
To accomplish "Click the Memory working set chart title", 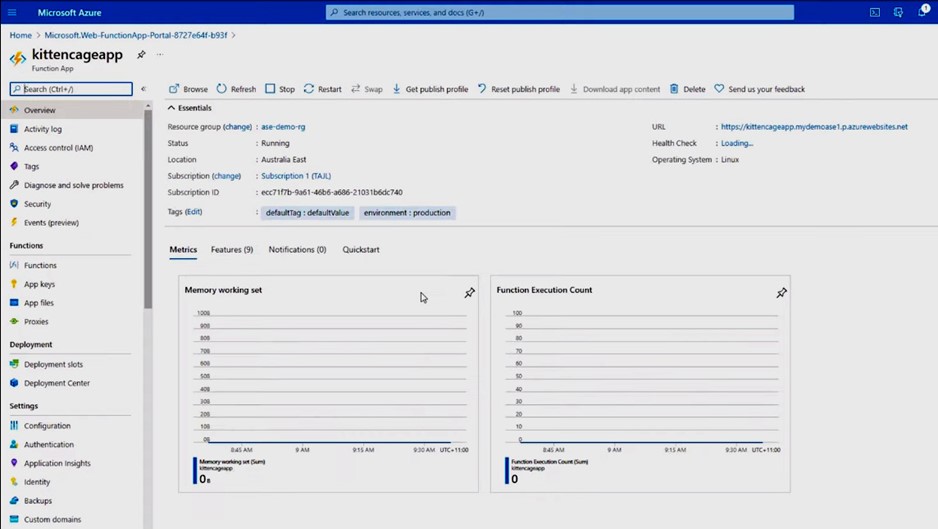I will coord(223,290).
